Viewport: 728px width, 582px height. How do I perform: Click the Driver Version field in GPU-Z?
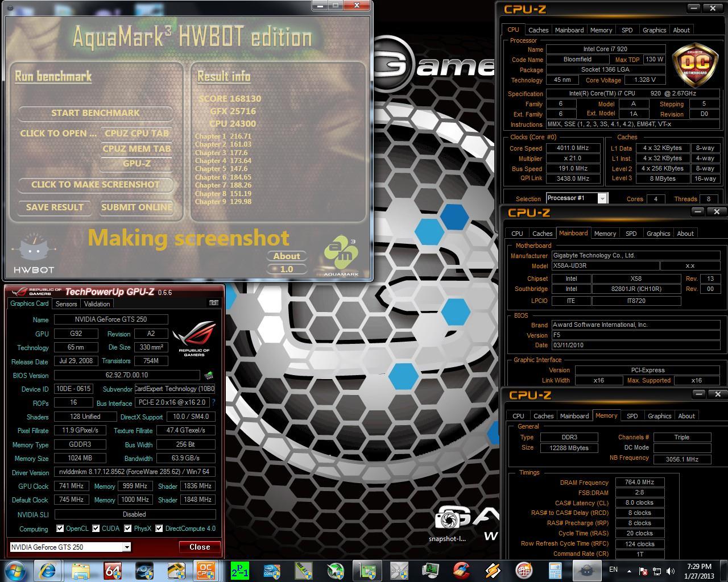pos(135,472)
